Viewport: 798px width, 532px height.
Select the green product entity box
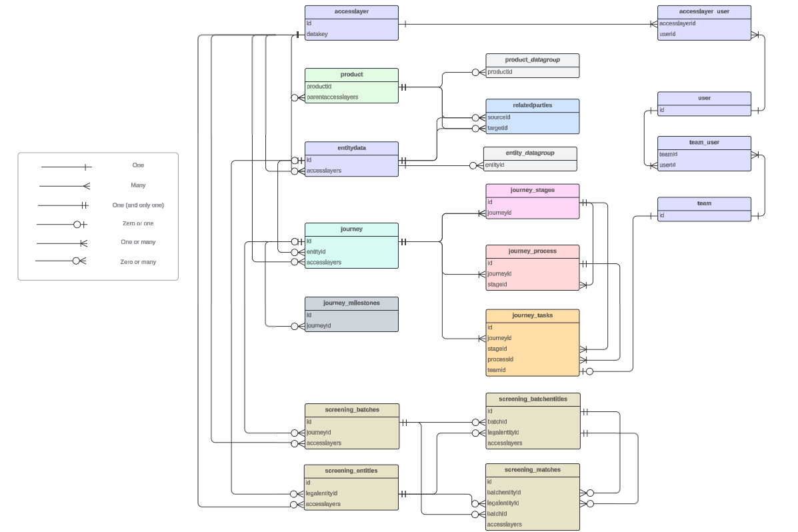(351, 85)
